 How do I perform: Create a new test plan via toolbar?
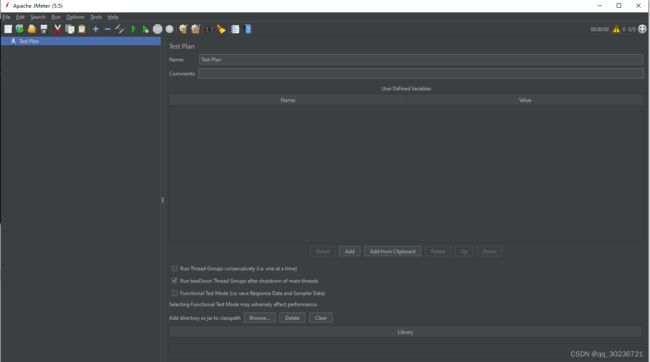click(x=8, y=29)
